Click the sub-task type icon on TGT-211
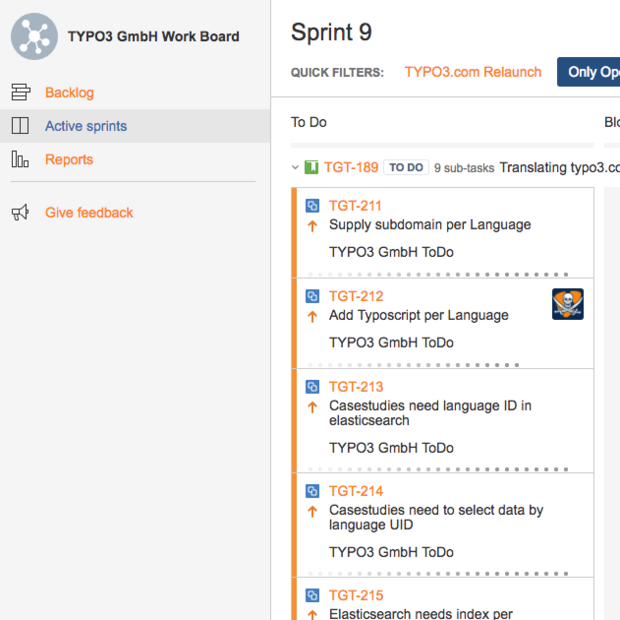 pyautogui.click(x=312, y=206)
